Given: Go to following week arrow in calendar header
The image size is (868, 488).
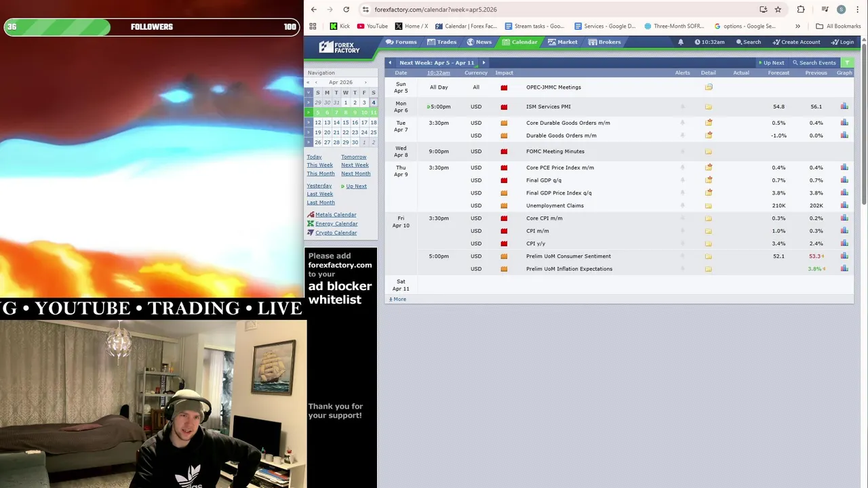Looking at the screenshot, I should [484, 62].
